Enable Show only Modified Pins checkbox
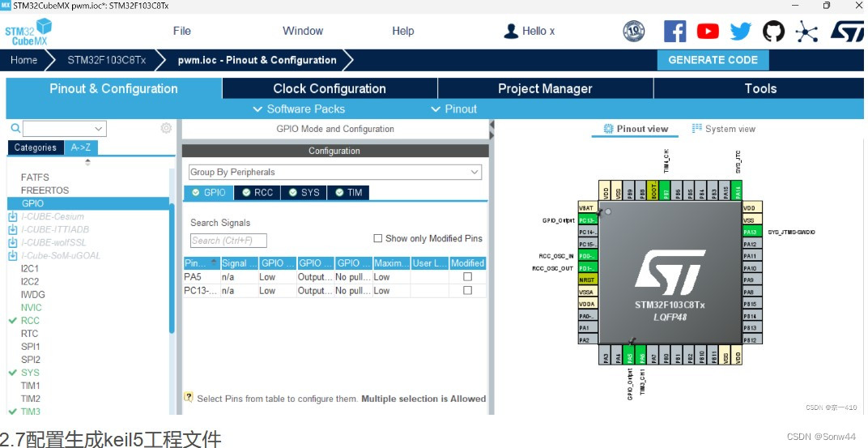This screenshot has width=868, height=448. click(x=378, y=238)
